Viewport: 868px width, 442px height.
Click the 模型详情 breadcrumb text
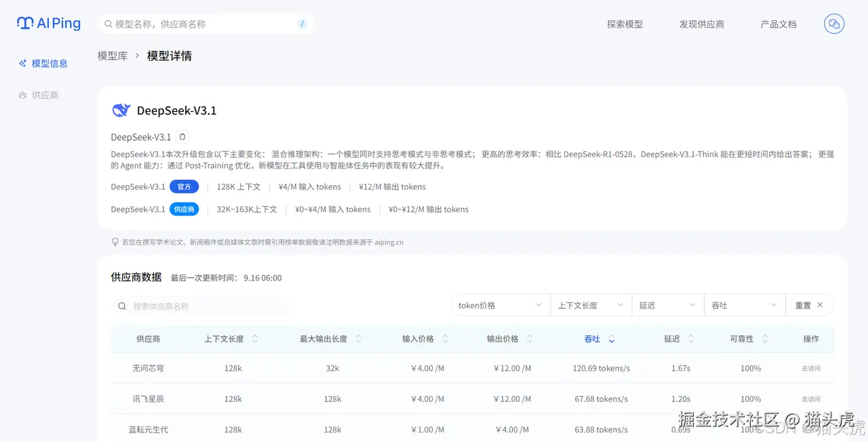click(170, 56)
